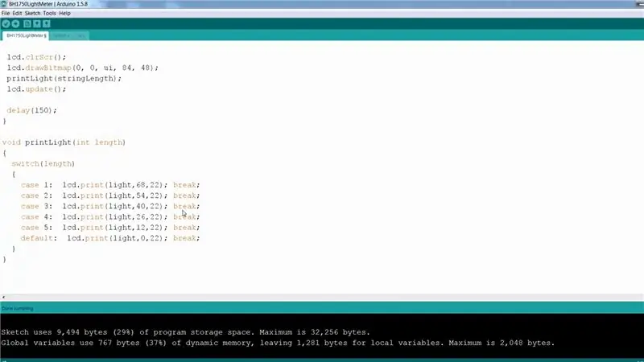Open the File menu
Screen dimensions: 644x362
tap(6, 13)
